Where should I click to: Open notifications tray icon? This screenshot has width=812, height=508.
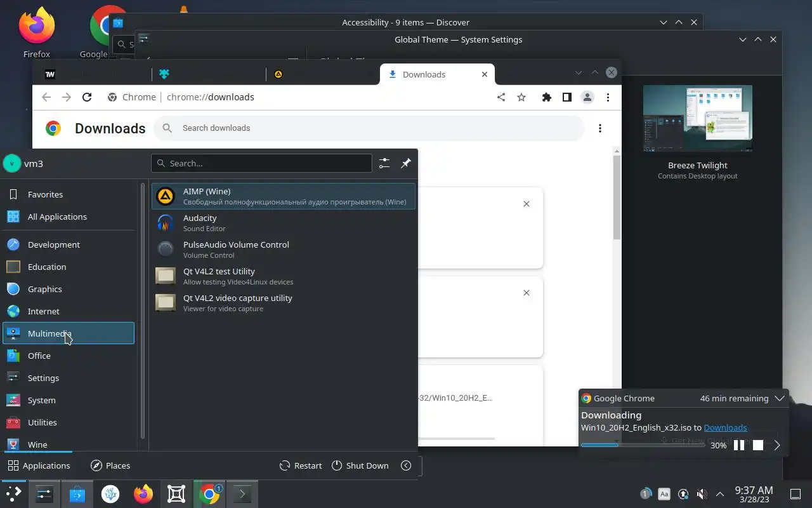pyautogui.click(x=645, y=493)
